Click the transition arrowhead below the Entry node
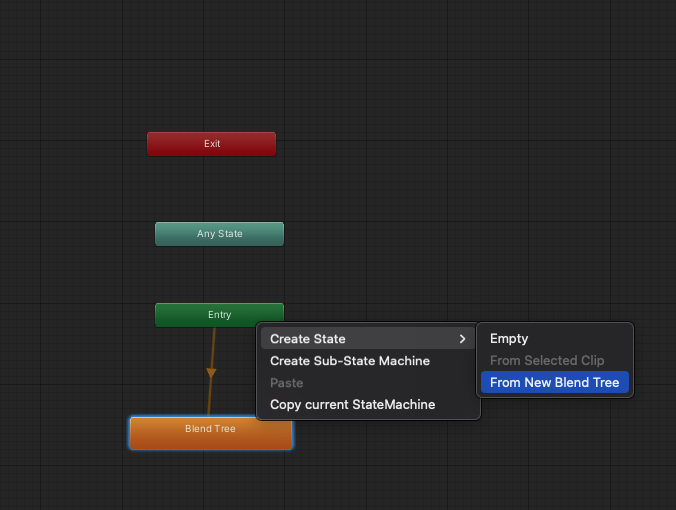 211,373
